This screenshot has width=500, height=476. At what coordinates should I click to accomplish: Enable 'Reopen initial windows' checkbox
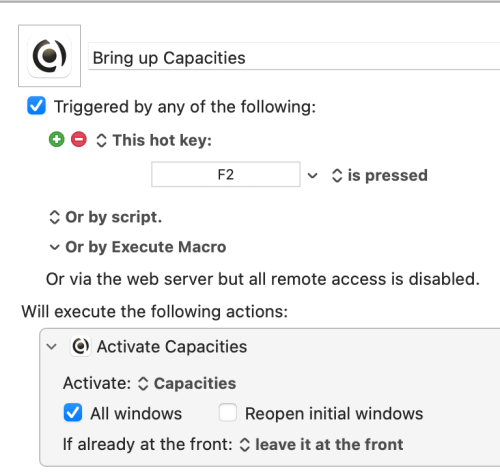(228, 413)
